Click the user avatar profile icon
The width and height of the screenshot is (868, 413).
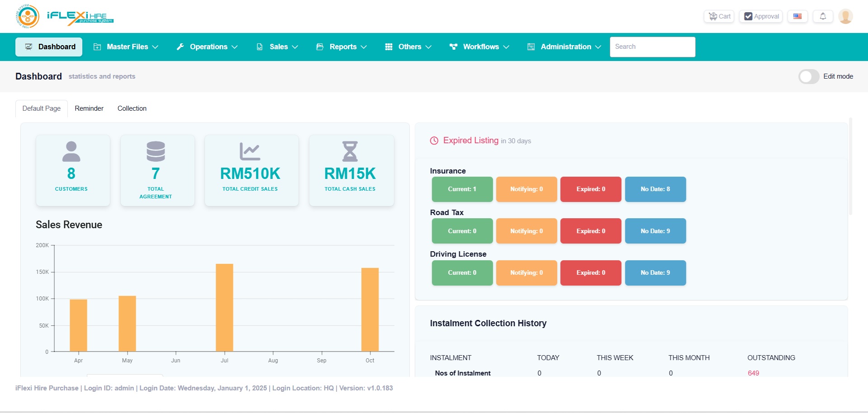[x=845, y=16]
